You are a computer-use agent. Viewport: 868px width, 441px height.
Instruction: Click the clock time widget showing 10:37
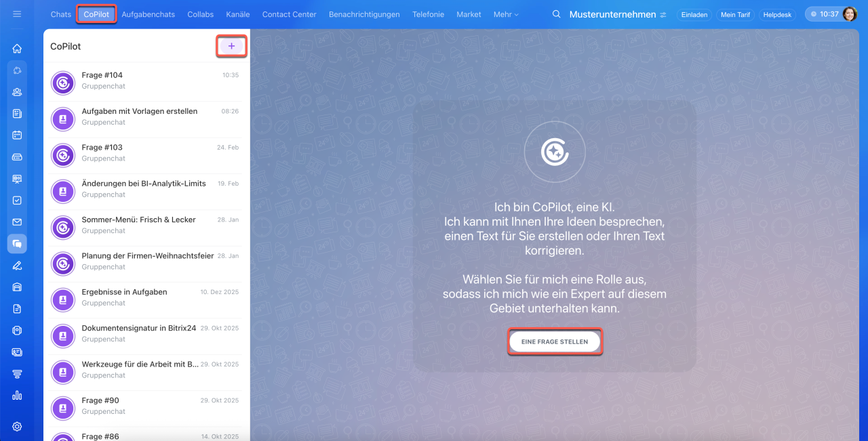click(823, 14)
